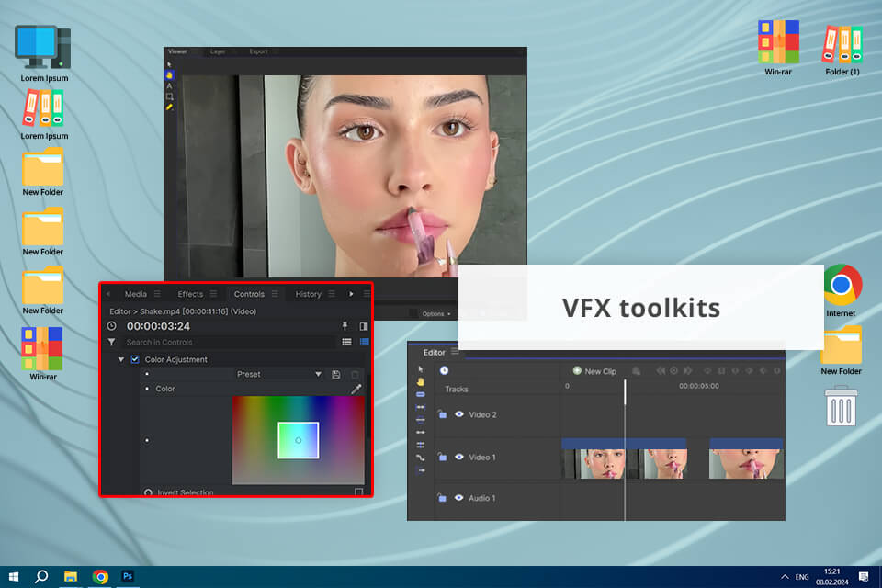Select the arrow pointer tool in Viewer

169,64
